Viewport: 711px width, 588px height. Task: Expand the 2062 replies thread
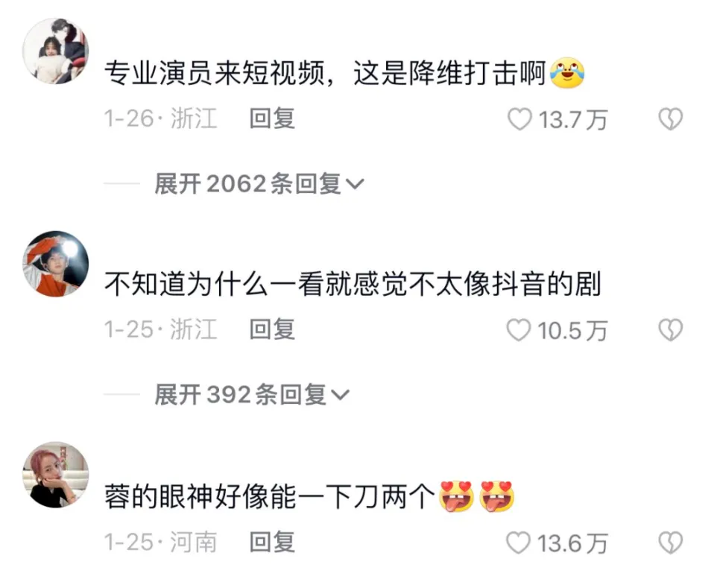(x=259, y=183)
